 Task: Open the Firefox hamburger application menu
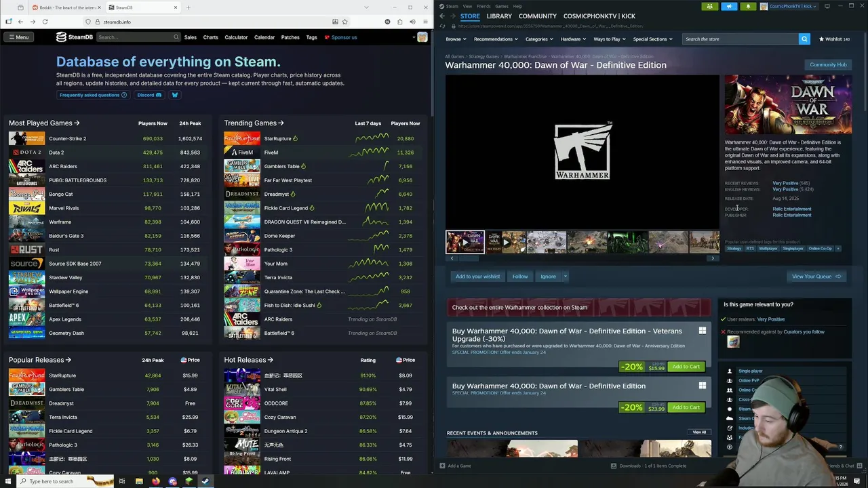point(425,22)
